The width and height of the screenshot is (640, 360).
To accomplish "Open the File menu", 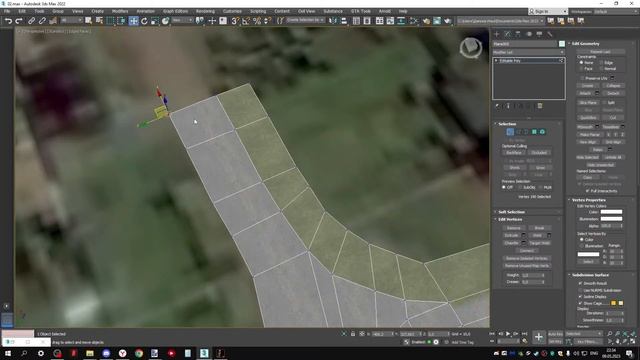I will (x=7, y=11).
